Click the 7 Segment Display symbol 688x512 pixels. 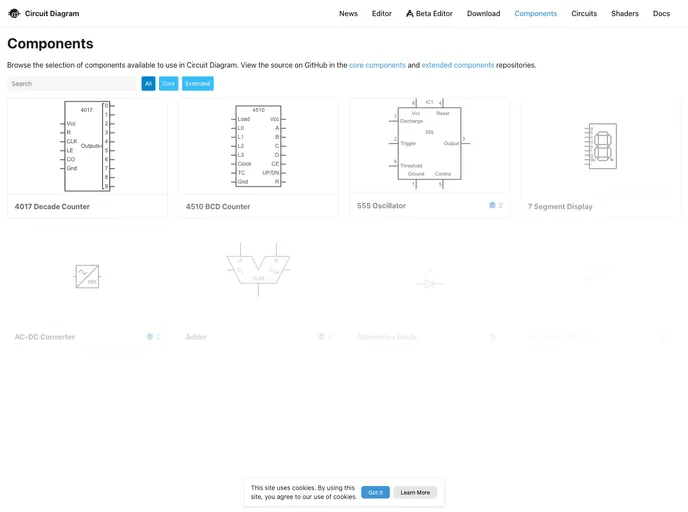point(601,146)
